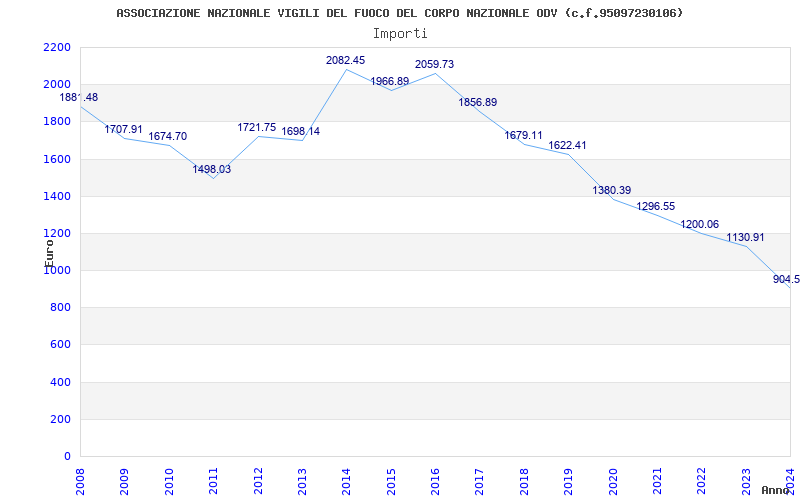800x500 pixels.
Task: Click the 'Importi' subtitle
Action: [x=400, y=34]
